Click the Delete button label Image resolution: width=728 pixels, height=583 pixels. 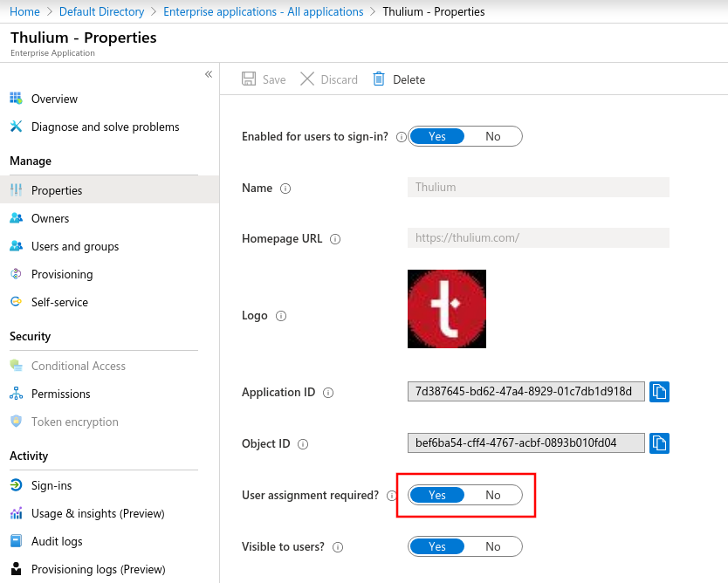point(409,79)
